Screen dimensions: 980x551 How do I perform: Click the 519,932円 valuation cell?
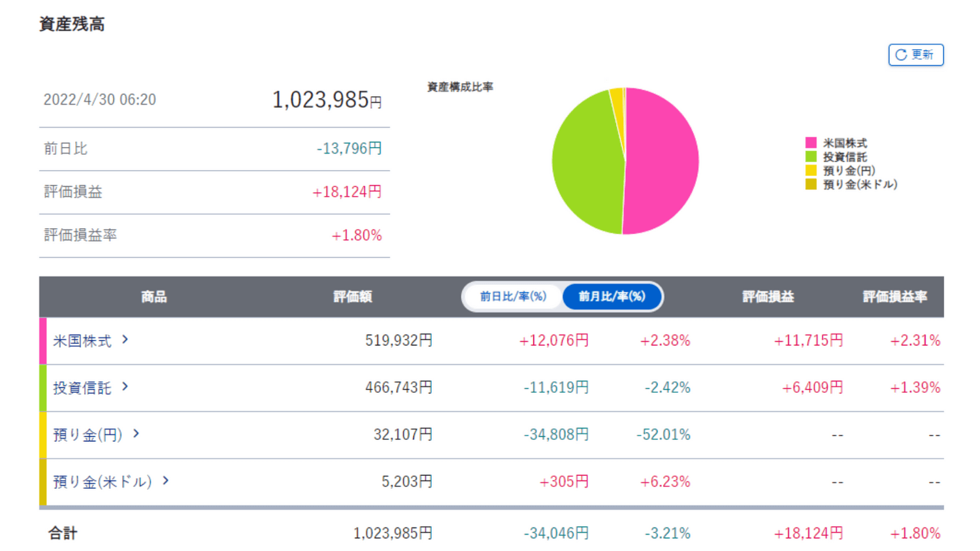[399, 341]
